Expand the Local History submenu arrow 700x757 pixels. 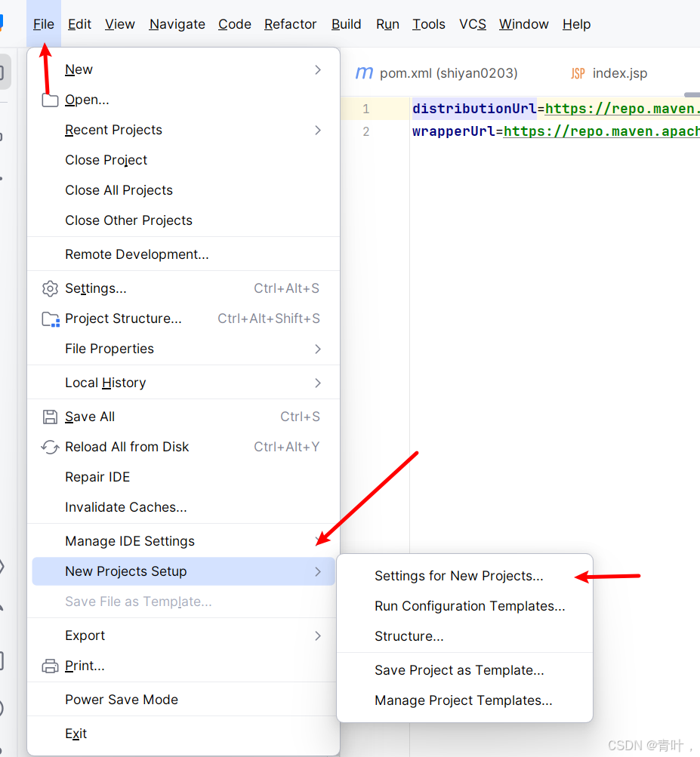pyautogui.click(x=317, y=383)
